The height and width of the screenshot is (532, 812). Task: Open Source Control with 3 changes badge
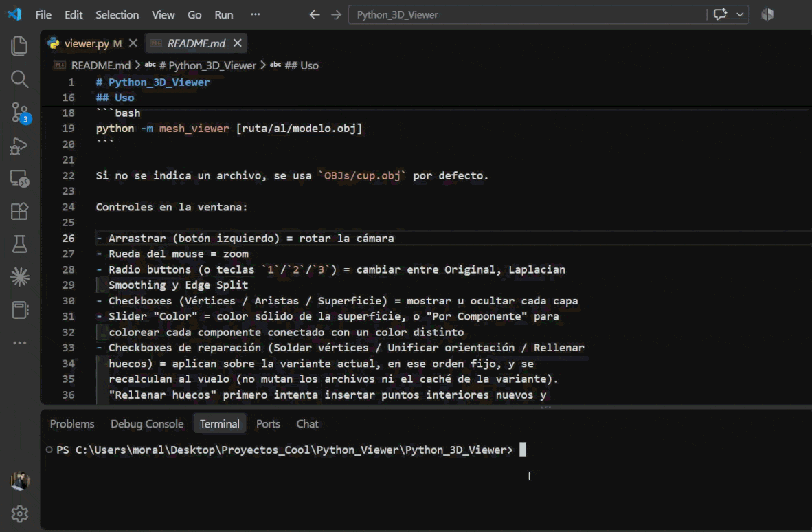click(x=20, y=113)
